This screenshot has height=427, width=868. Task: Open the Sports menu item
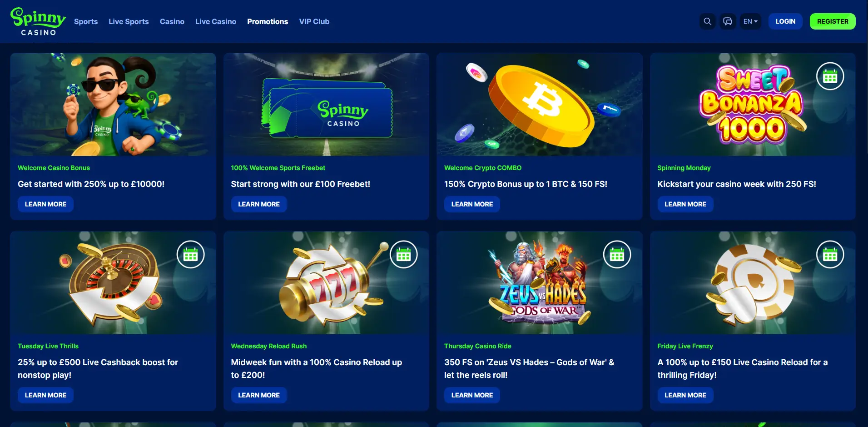(86, 21)
